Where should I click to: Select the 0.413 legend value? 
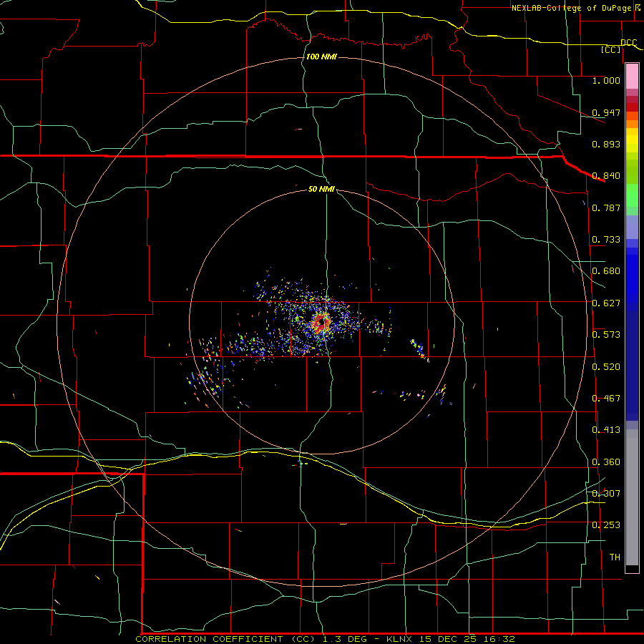click(x=606, y=430)
